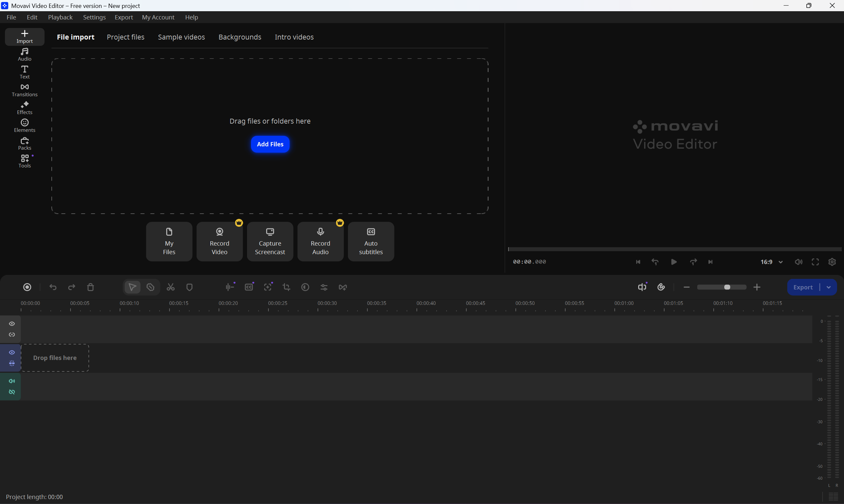The width and height of the screenshot is (844, 504).
Task: Open the Text titles panel
Action: 24,72
